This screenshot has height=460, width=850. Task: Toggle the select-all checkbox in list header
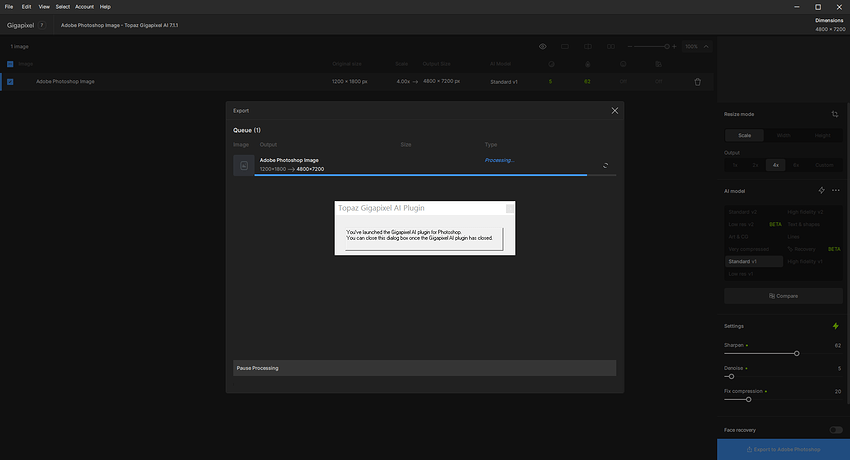pyautogui.click(x=10, y=64)
